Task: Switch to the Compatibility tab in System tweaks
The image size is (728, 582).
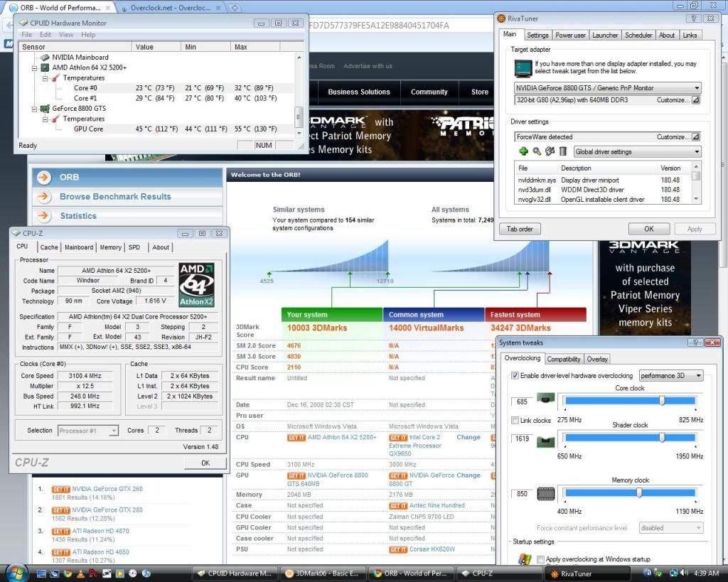Action: [x=564, y=360]
